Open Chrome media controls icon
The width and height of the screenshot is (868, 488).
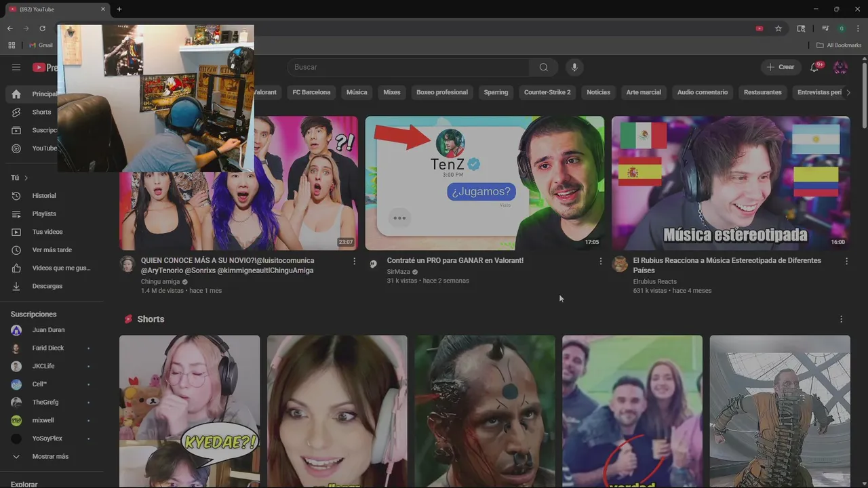[x=825, y=28]
